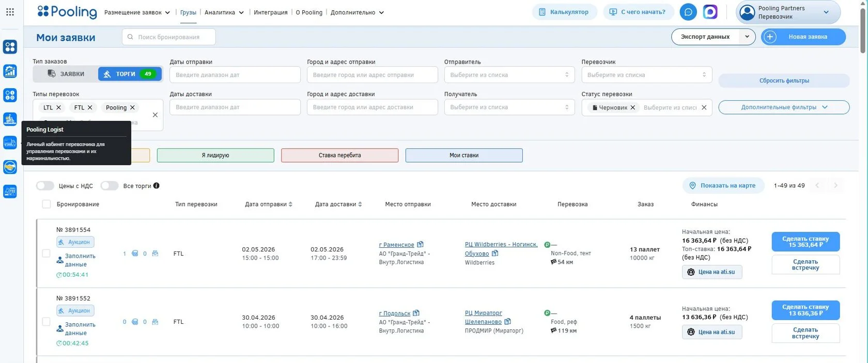Copy the г Раменское address icon
868x363 pixels.
point(420,245)
